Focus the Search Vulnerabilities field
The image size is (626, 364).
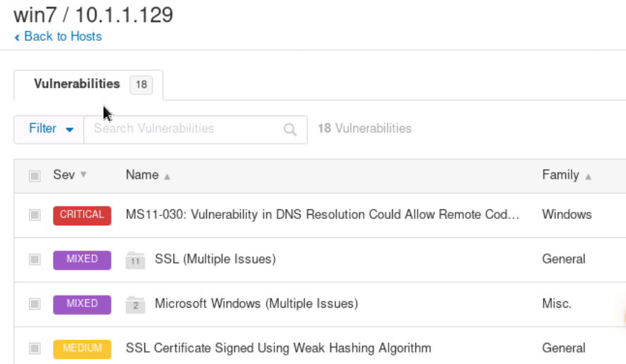coord(183,129)
